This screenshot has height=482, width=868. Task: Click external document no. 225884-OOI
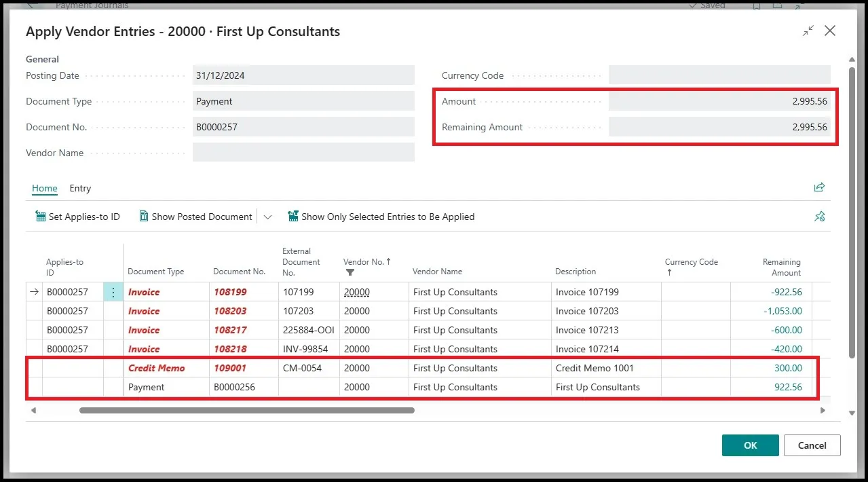click(x=309, y=330)
